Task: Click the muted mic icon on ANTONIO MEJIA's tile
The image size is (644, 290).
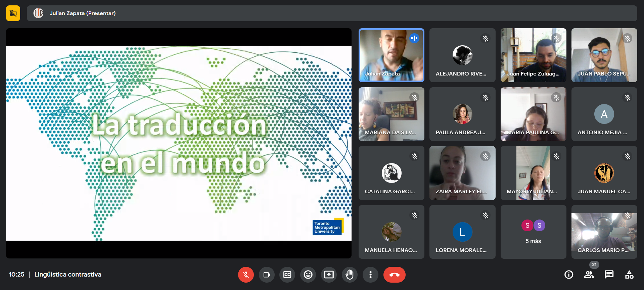Action: [628, 97]
